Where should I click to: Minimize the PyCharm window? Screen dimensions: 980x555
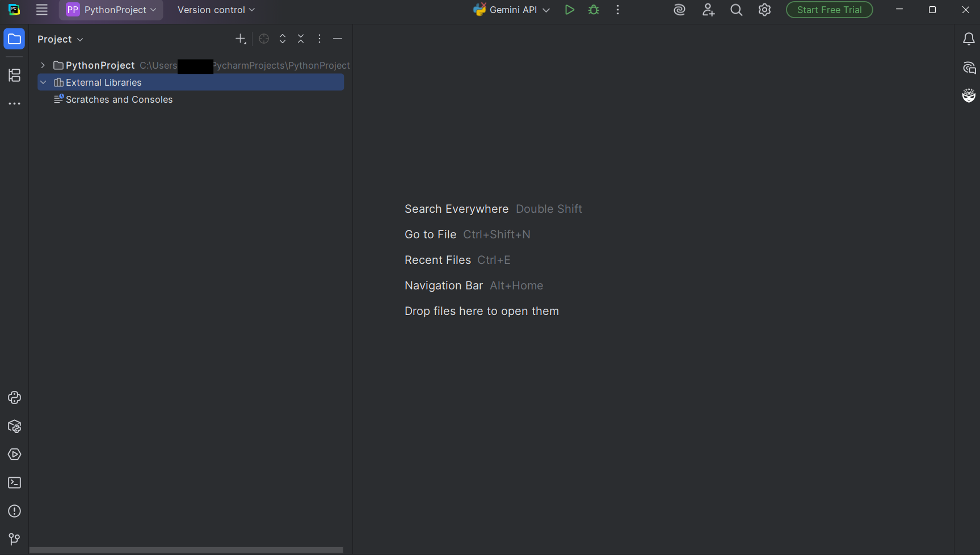point(899,10)
